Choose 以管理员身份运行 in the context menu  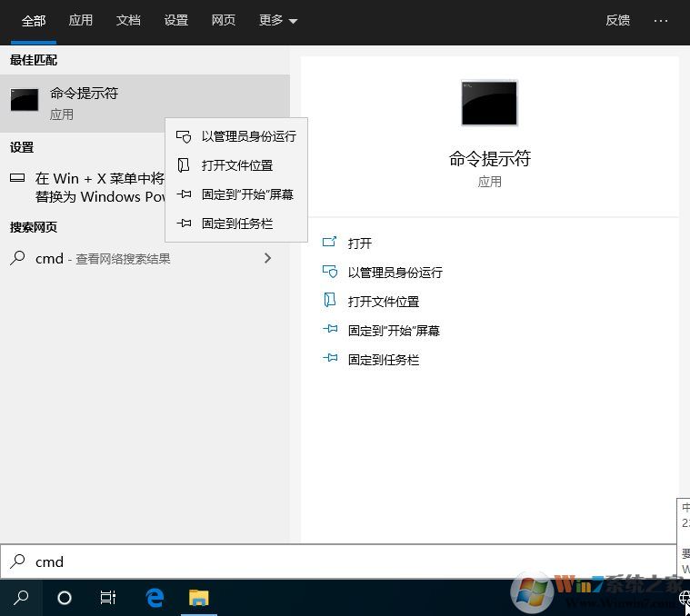tap(235, 136)
